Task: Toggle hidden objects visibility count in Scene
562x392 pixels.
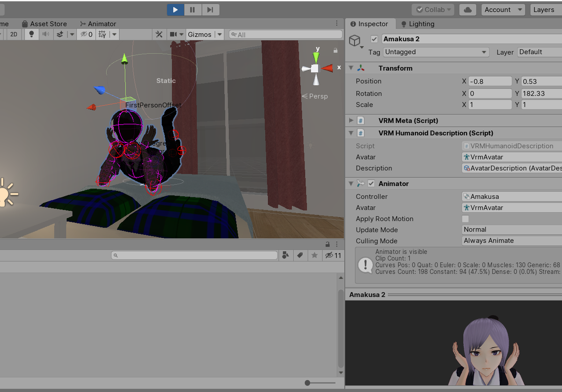Action: click(x=87, y=34)
